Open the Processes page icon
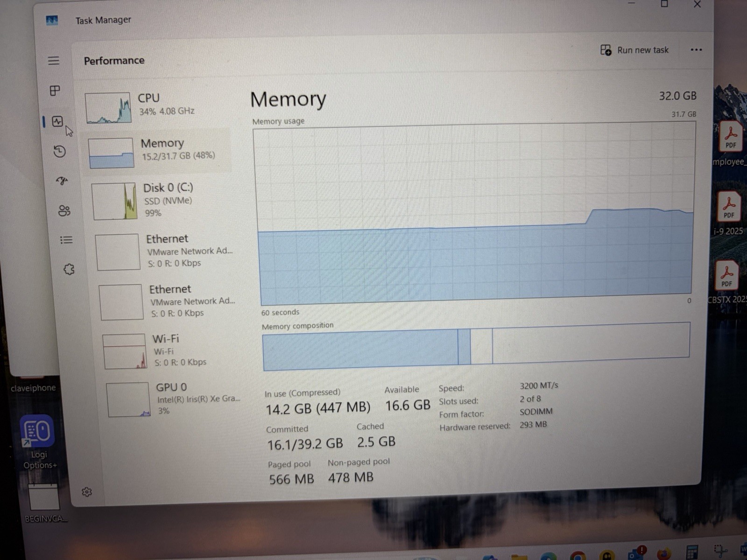 [55, 91]
